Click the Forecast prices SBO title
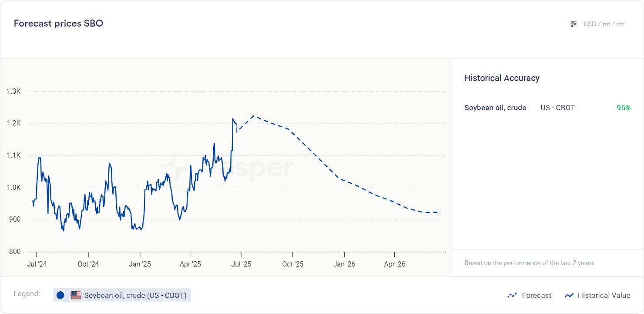 (58, 24)
